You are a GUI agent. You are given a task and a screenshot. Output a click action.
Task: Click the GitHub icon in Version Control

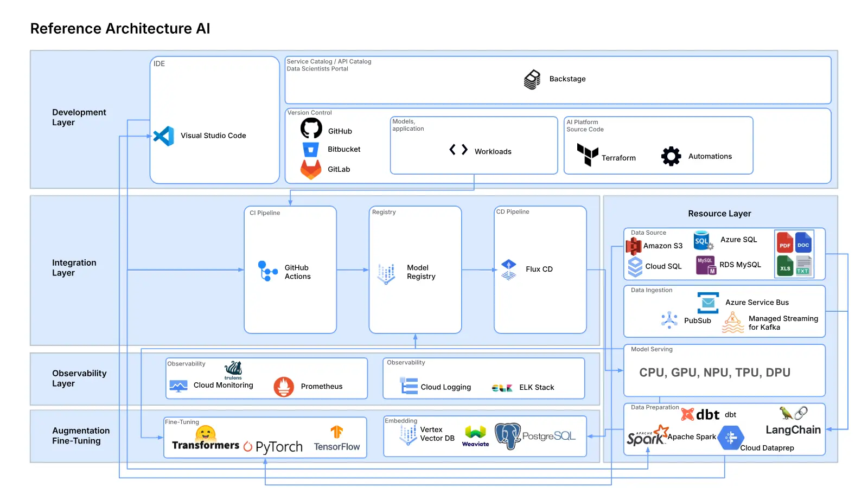[310, 128]
